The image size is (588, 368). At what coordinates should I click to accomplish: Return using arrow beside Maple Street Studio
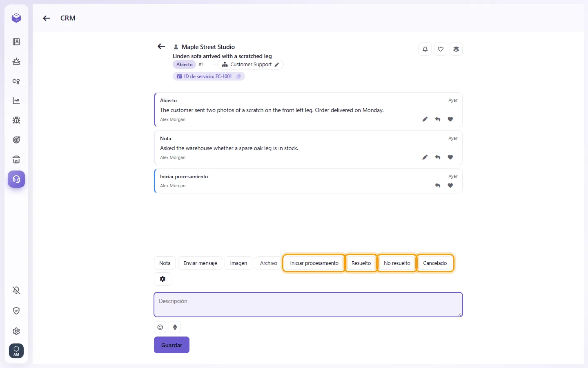point(161,47)
